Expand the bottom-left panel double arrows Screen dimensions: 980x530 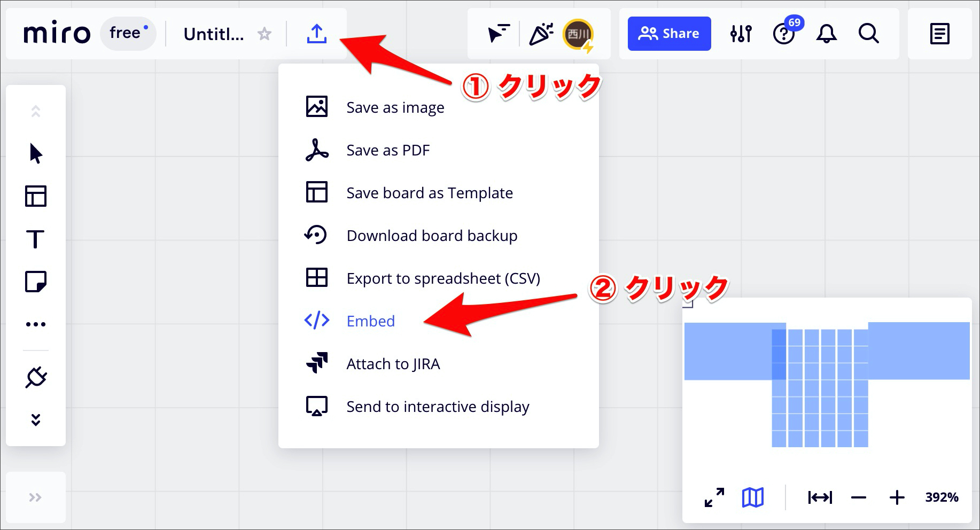click(35, 497)
